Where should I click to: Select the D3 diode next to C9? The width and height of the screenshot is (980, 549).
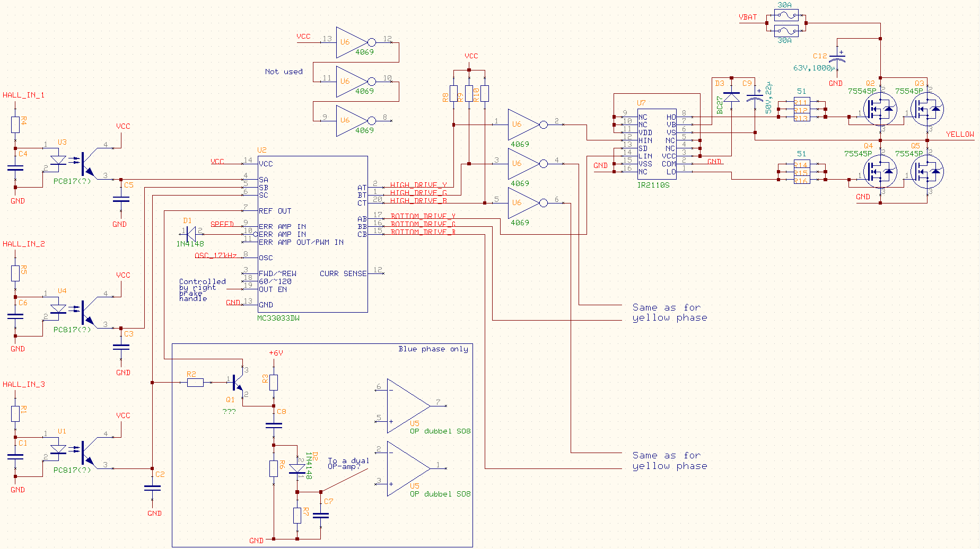click(x=732, y=97)
